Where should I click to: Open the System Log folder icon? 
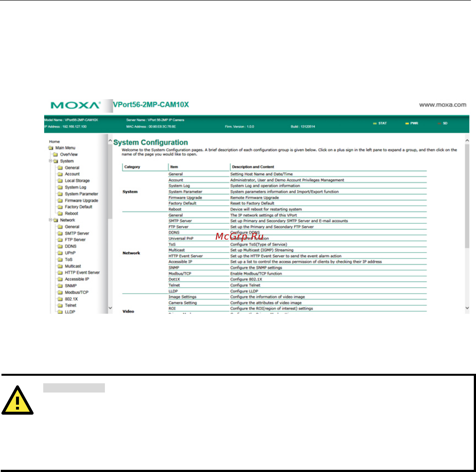(x=60, y=187)
